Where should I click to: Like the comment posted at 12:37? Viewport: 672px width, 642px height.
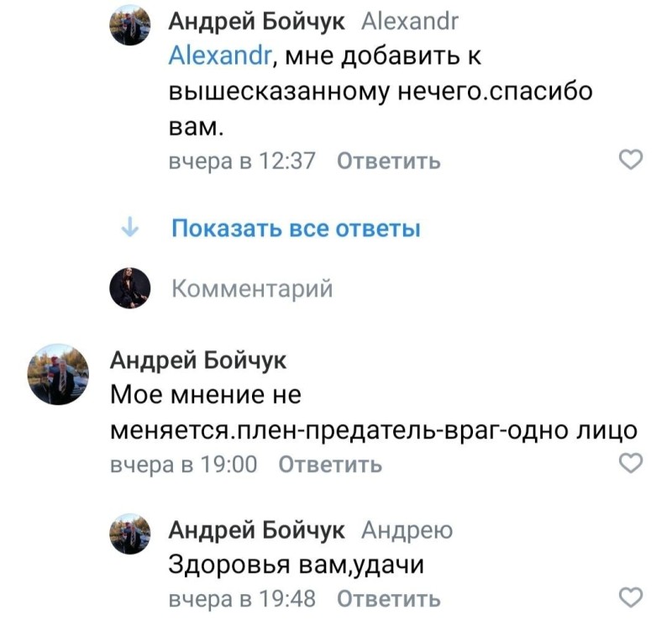[631, 160]
